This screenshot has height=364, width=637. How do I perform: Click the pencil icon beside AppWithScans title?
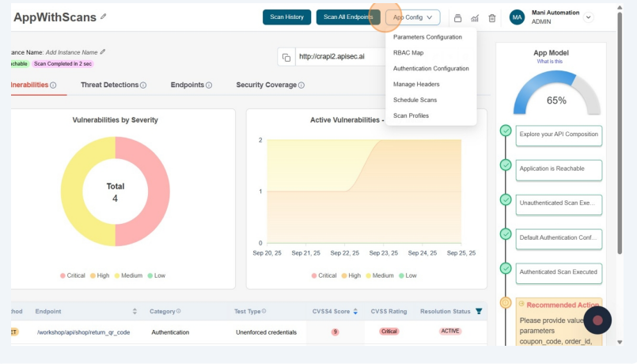[x=103, y=17]
